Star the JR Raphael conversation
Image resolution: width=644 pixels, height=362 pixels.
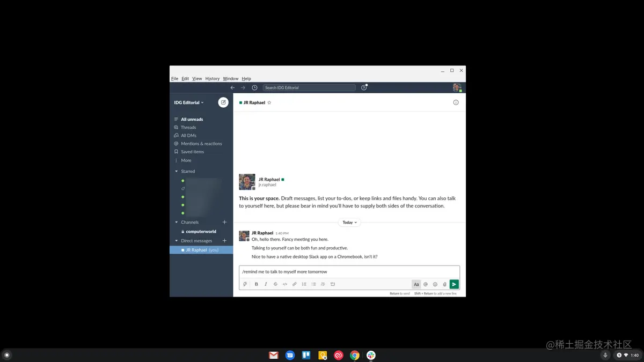(269, 102)
